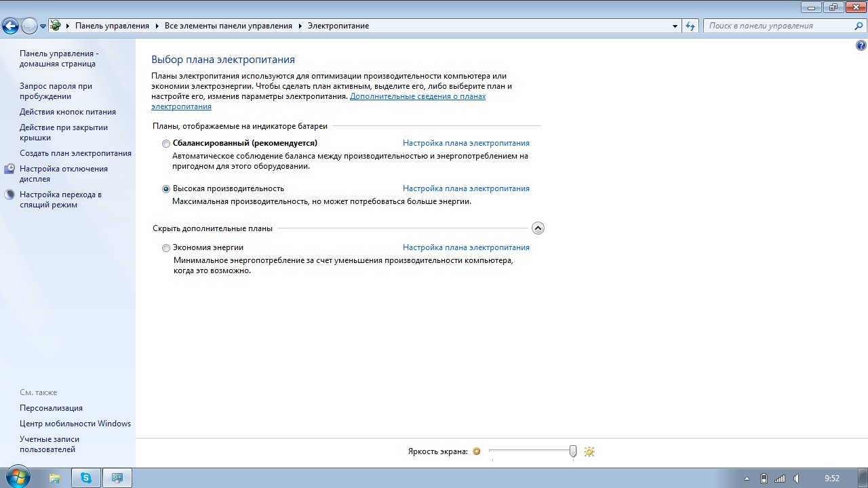Image resolution: width=868 pixels, height=488 pixels.
Task: Click the Яркость экрана brightness slider thumb
Action: click(573, 451)
